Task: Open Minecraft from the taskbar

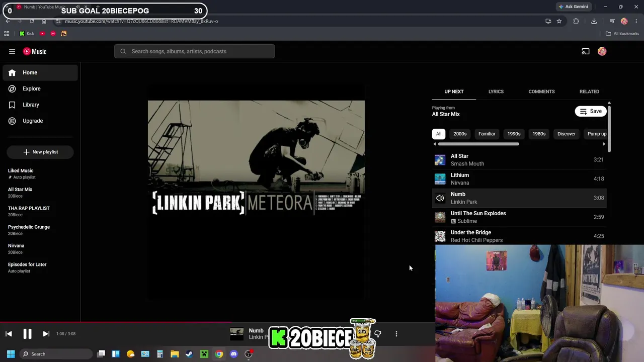Action: pos(204,354)
